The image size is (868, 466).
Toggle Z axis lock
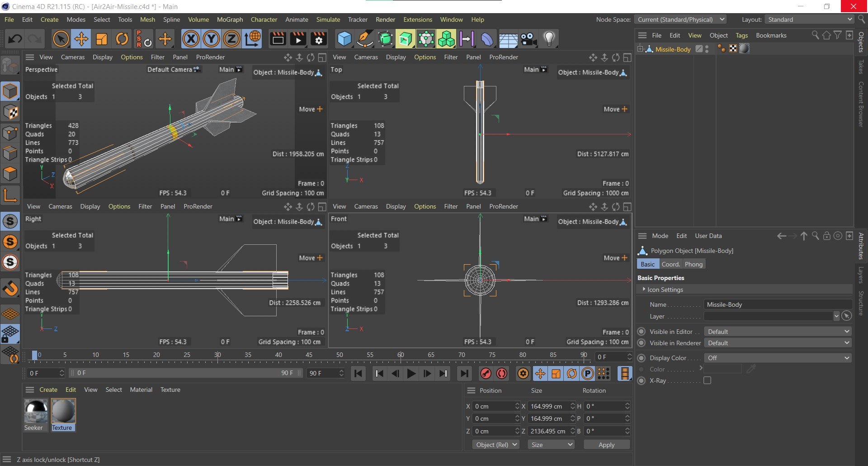pos(231,39)
